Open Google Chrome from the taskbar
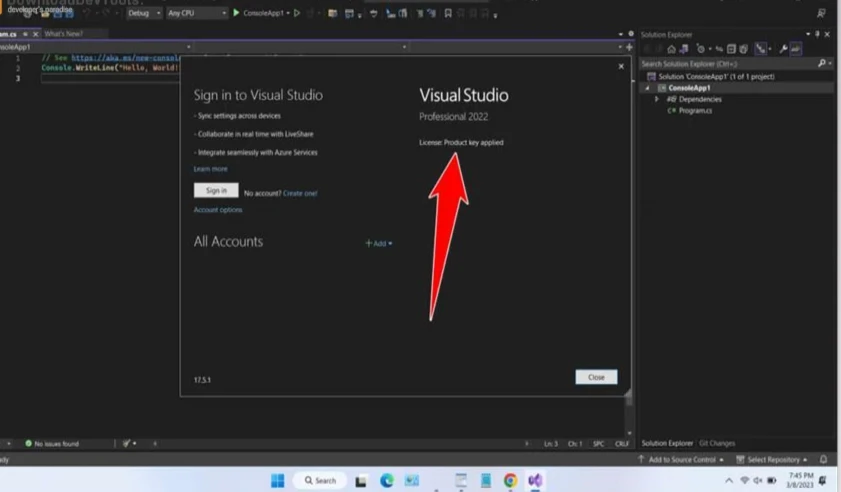Viewport: 841px width, 492px height. 510,480
